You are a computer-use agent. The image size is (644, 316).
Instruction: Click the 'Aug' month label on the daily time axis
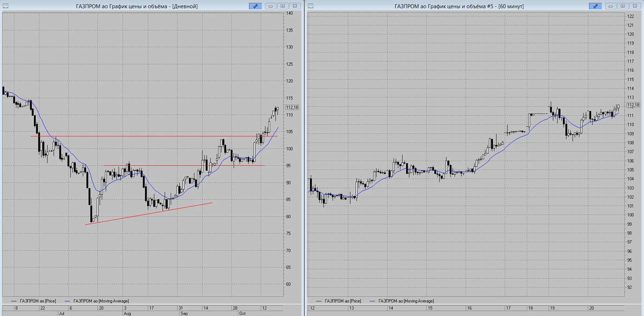pos(127,314)
